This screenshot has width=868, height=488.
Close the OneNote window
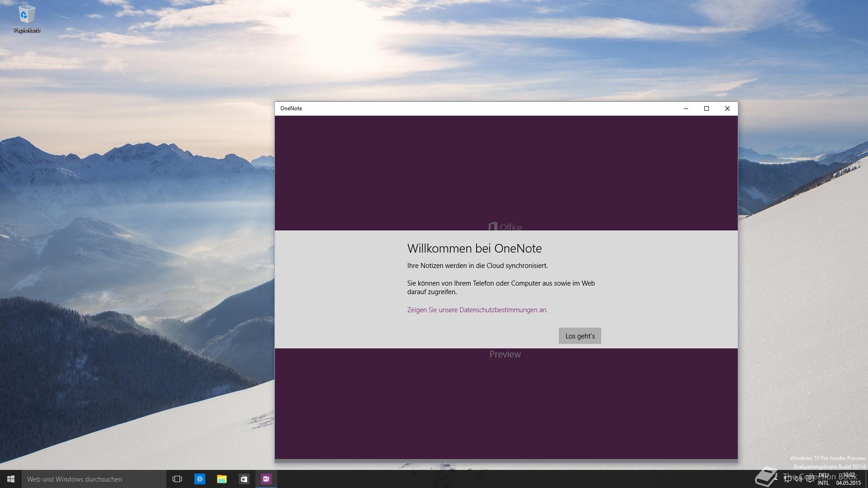pyautogui.click(x=727, y=108)
